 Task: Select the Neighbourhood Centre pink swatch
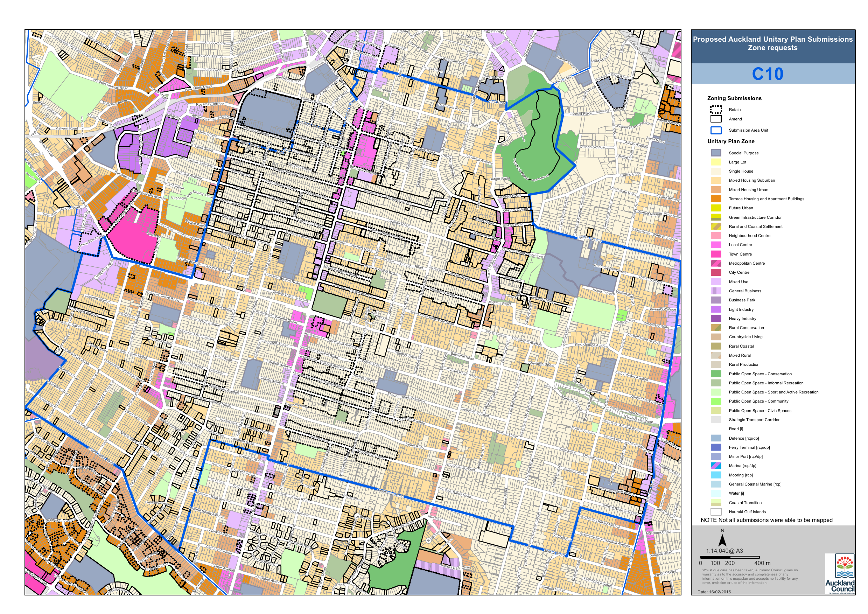tap(716, 236)
